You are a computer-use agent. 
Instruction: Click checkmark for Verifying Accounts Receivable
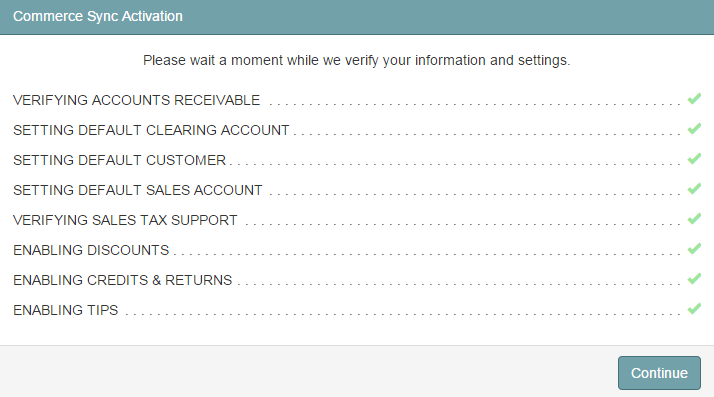tap(694, 99)
